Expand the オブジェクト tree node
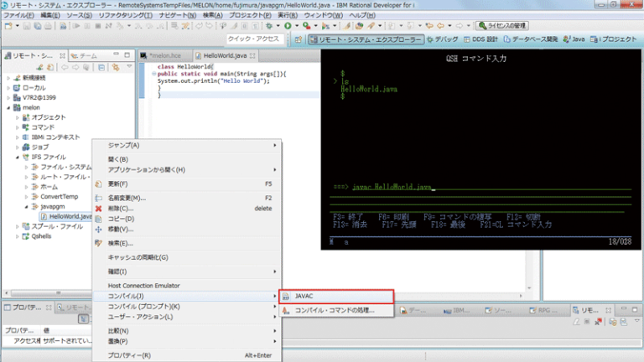Image resolution: width=644 pixels, height=362 pixels. click(x=18, y=118)
